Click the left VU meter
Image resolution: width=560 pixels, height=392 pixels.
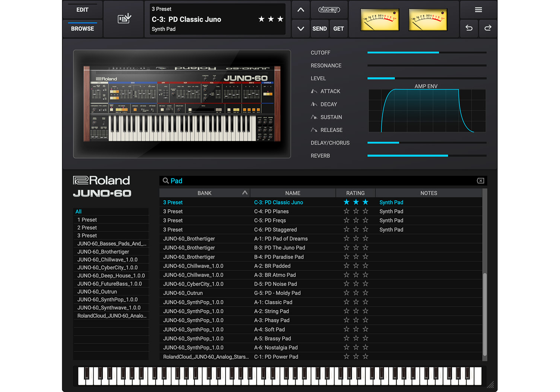[380, 20]
